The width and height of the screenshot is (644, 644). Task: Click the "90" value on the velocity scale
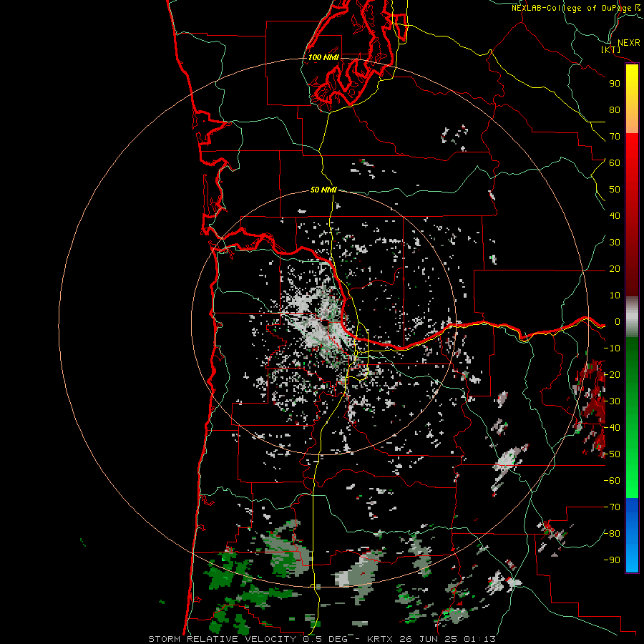pos(615,84)
